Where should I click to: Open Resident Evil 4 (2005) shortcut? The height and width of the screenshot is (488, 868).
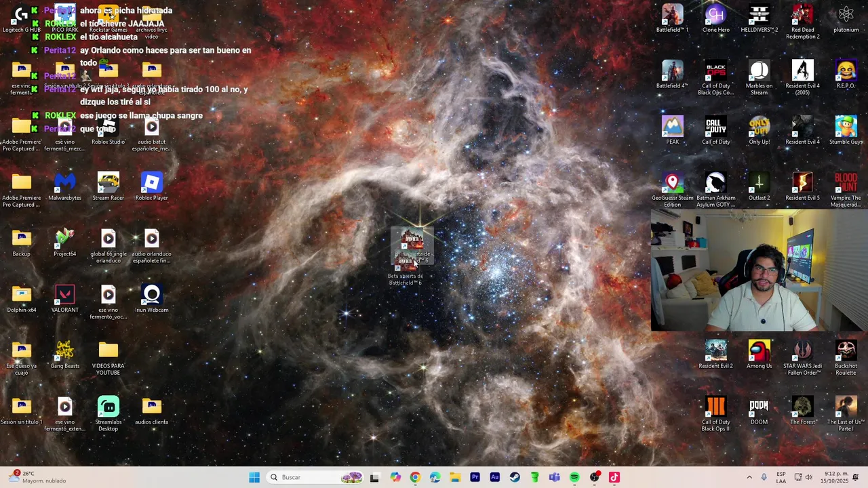(x=802, y=78)
